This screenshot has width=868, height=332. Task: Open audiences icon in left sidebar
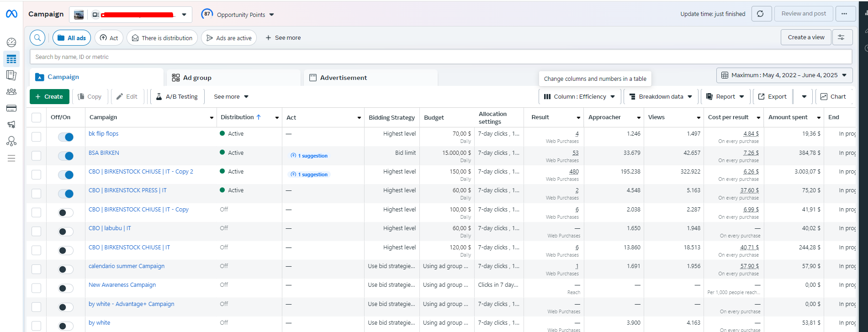[x=11, y=92]
